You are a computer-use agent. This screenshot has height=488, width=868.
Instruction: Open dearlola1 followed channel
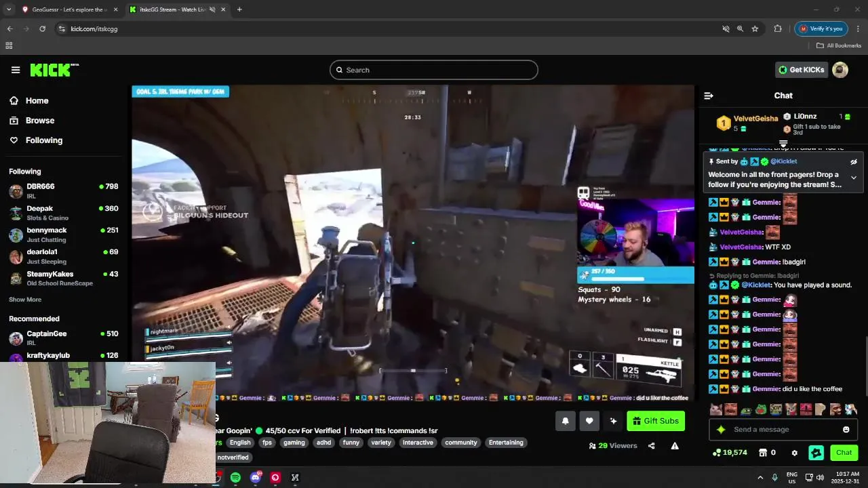(x=64, y=256)
